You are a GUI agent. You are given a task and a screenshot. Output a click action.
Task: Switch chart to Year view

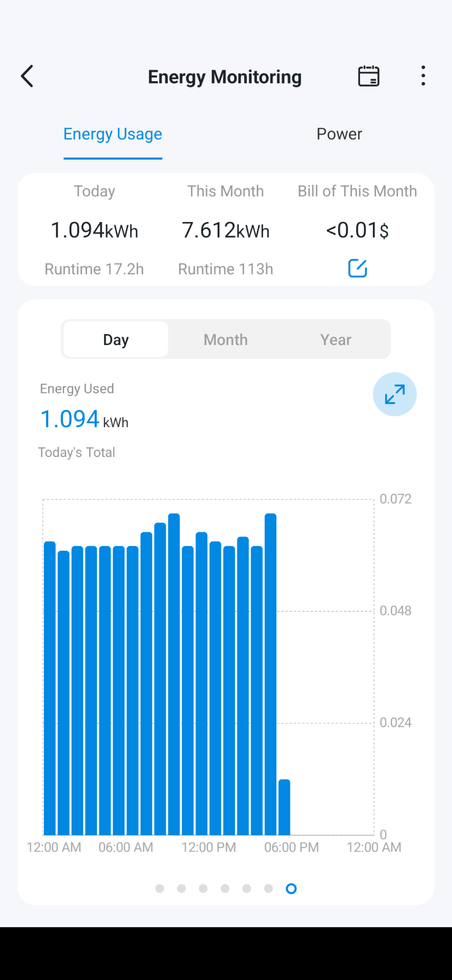pyautogui.click(x=336, y=340)
